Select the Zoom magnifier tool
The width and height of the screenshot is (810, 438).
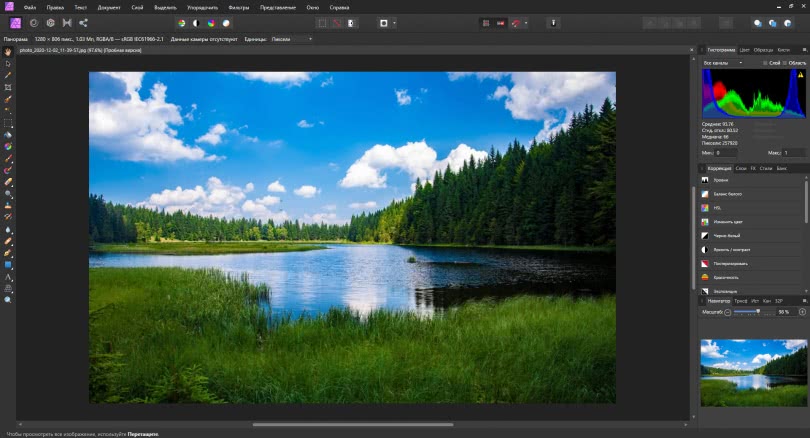(x=8, y=300)
